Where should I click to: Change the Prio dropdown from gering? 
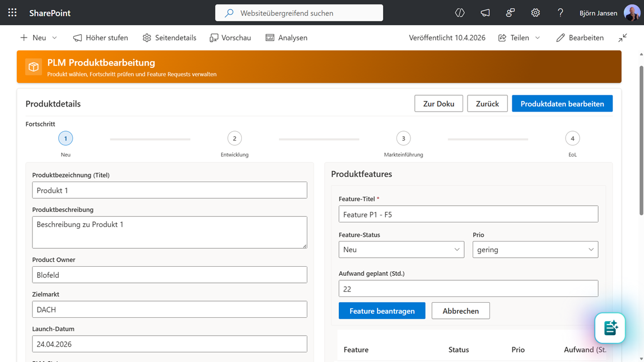(535, 249)
